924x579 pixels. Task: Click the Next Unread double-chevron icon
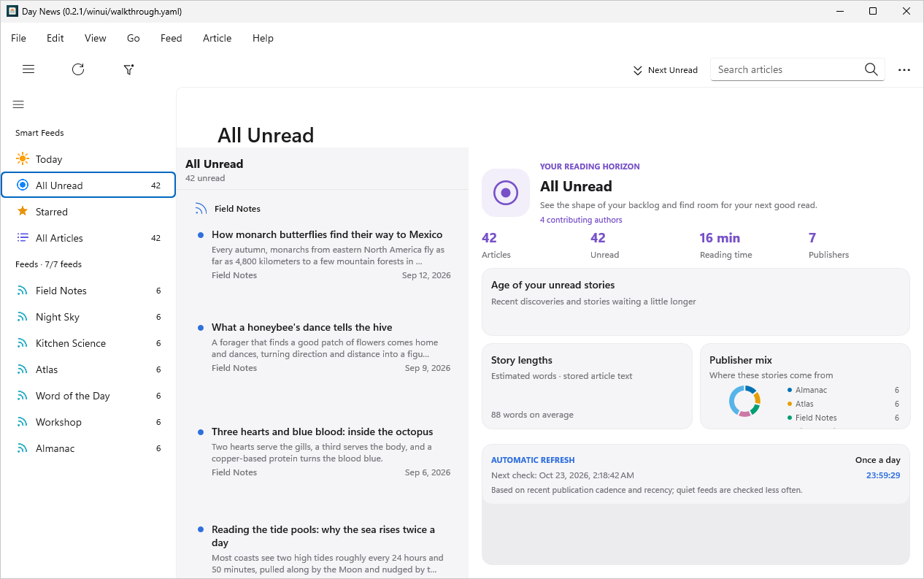(637, 70)
